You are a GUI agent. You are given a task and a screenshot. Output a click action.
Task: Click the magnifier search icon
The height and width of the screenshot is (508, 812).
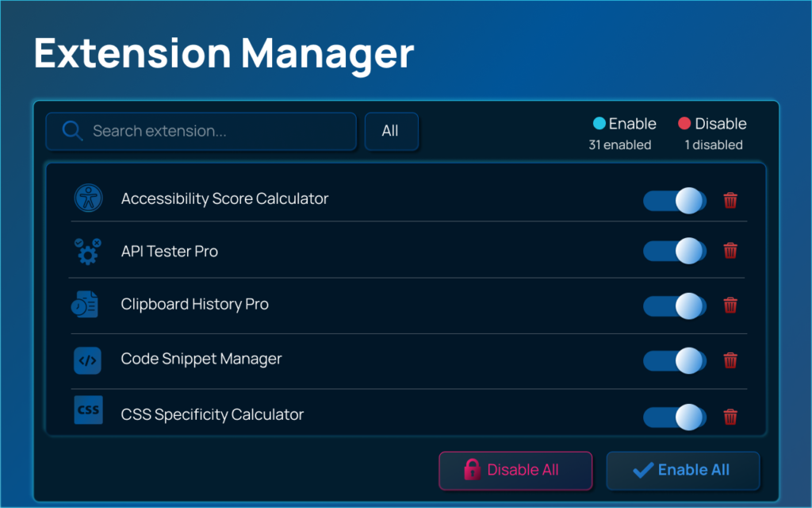[x=72, y=131]
